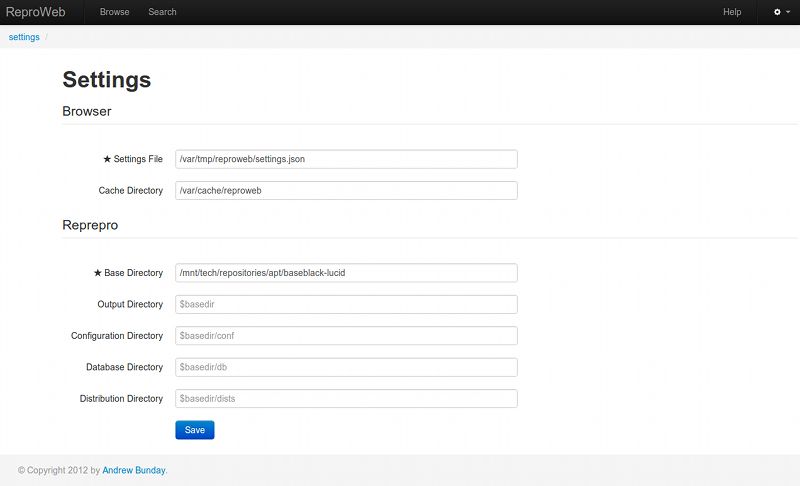Focus the Cache Directory input field
Screen dimensions: 800x486
tap(346, 191)
